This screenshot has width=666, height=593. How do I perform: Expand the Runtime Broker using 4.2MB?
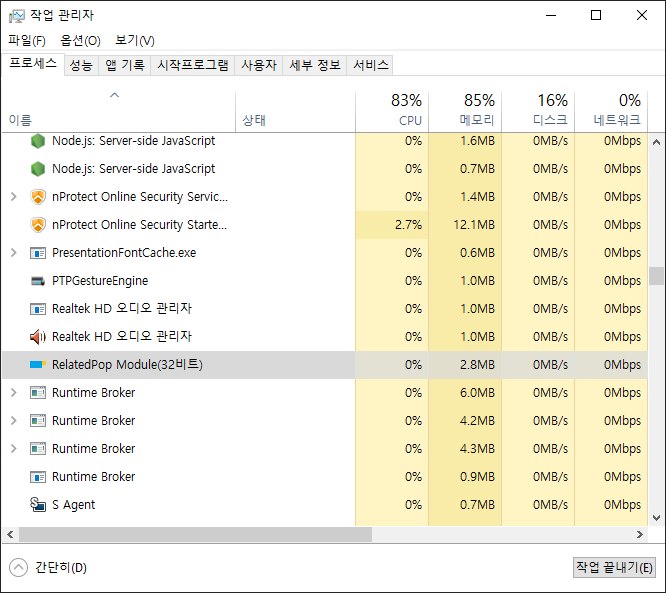tap(14, 421)
